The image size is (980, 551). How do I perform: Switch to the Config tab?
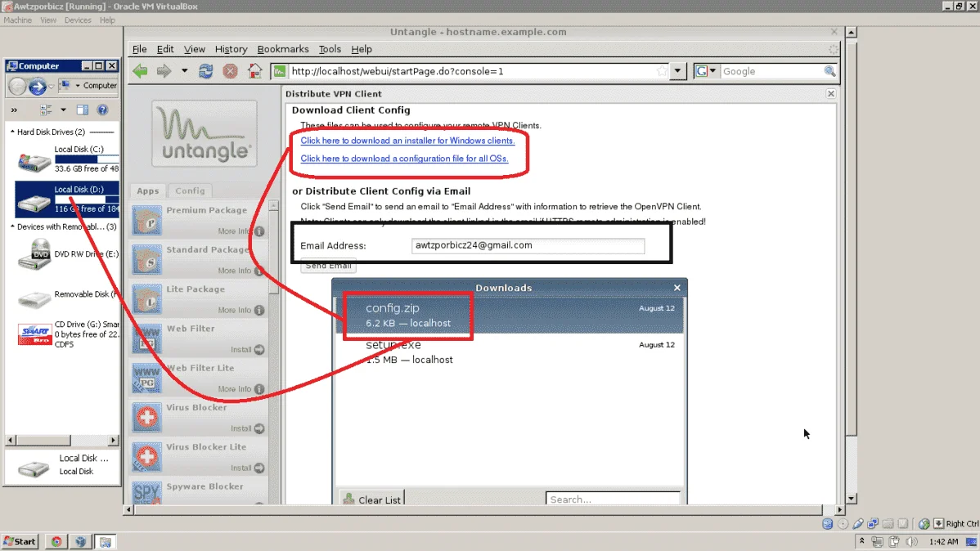pos(190,190)
